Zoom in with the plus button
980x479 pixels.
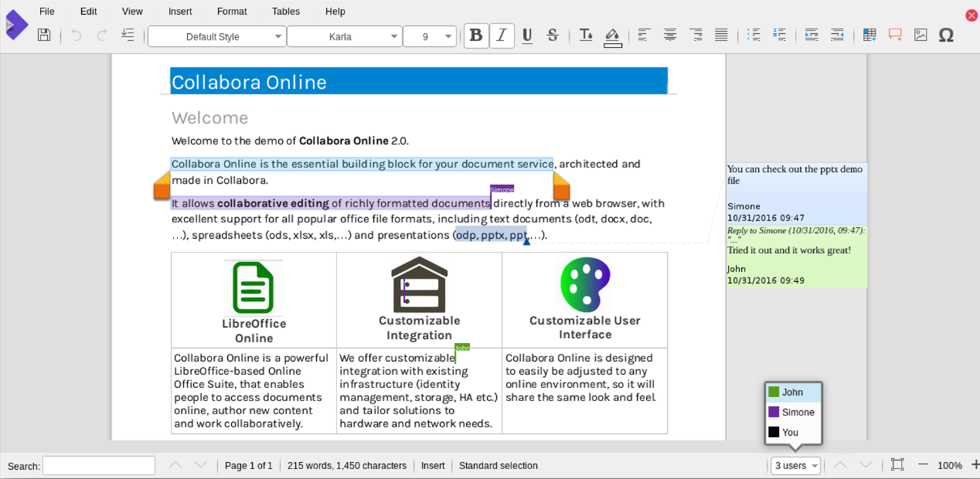point(975,465)
